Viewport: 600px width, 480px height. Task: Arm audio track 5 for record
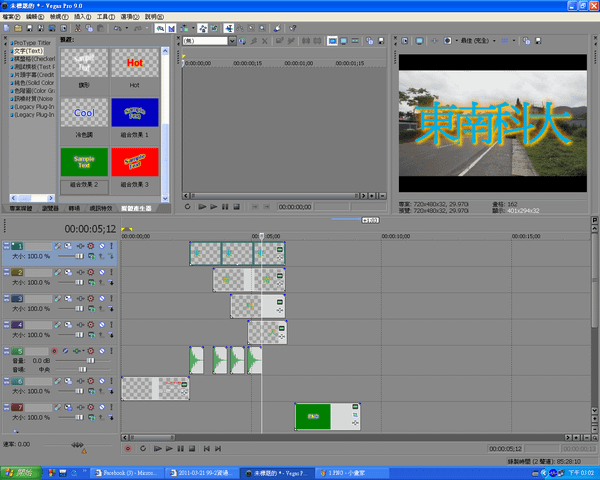(x=54, y=351)
